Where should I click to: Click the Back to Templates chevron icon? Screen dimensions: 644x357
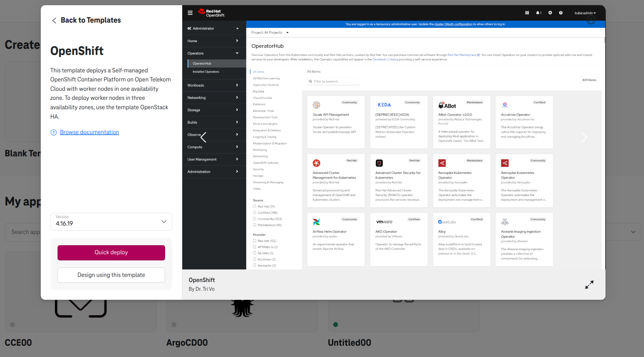click(54, 20)
